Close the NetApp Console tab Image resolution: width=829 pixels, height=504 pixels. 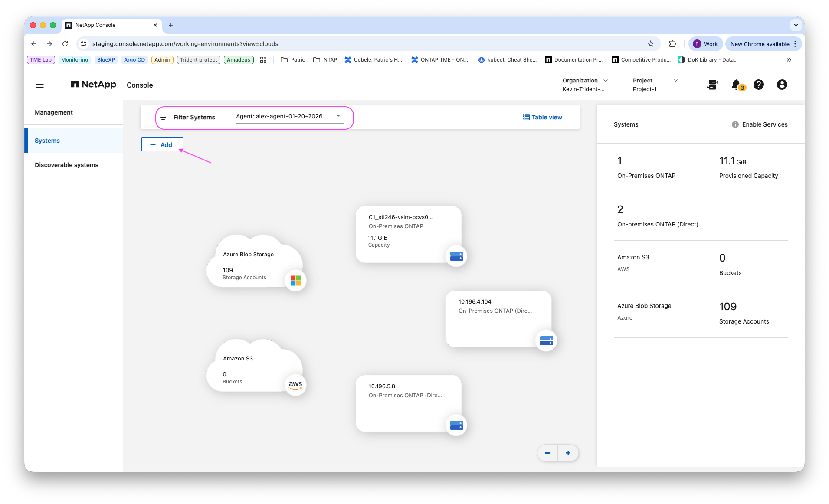coord(155,25)
